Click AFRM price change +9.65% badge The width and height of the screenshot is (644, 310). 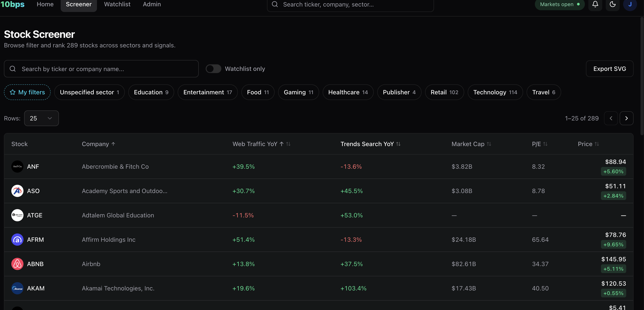click(x=613, y=245)
